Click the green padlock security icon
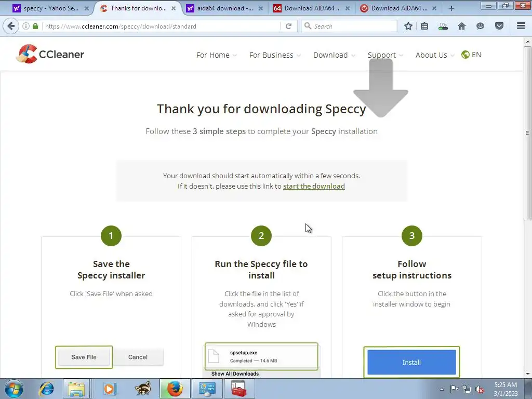The height and width of the screenshot is (399, 532). (x=35, y=26)
